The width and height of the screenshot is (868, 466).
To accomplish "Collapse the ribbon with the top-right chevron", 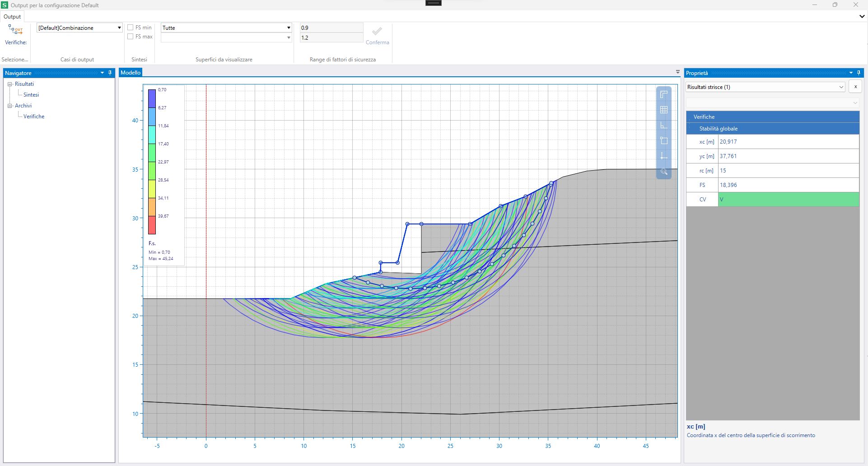I will tap(862, 16).
